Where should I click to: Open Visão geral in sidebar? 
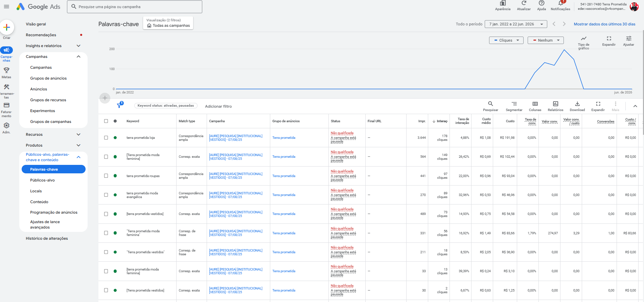[36, 24]
